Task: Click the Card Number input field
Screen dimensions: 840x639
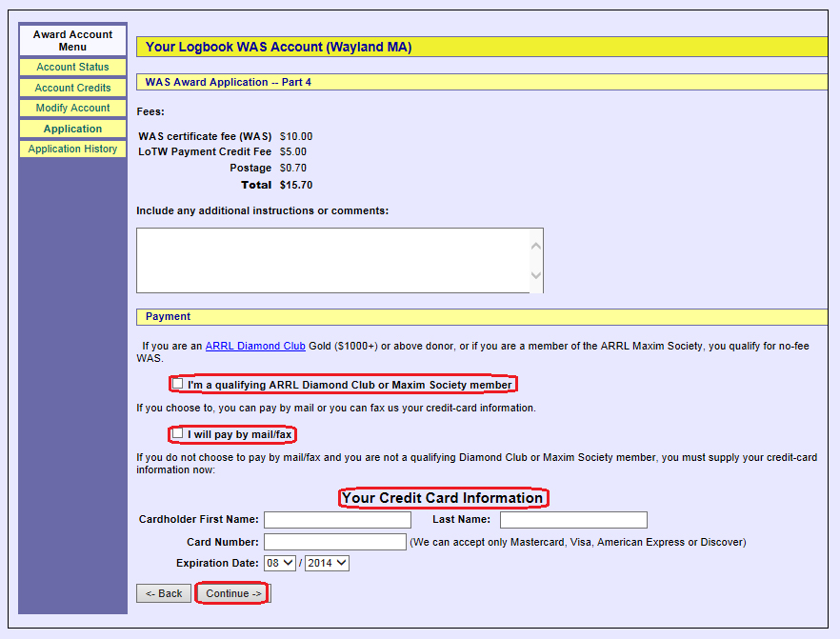Action: pos(335,542)
